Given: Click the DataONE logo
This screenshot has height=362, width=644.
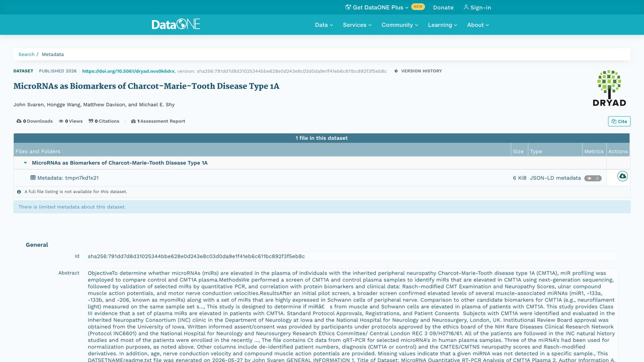Looking at the screenshot, I should point(176,24).
